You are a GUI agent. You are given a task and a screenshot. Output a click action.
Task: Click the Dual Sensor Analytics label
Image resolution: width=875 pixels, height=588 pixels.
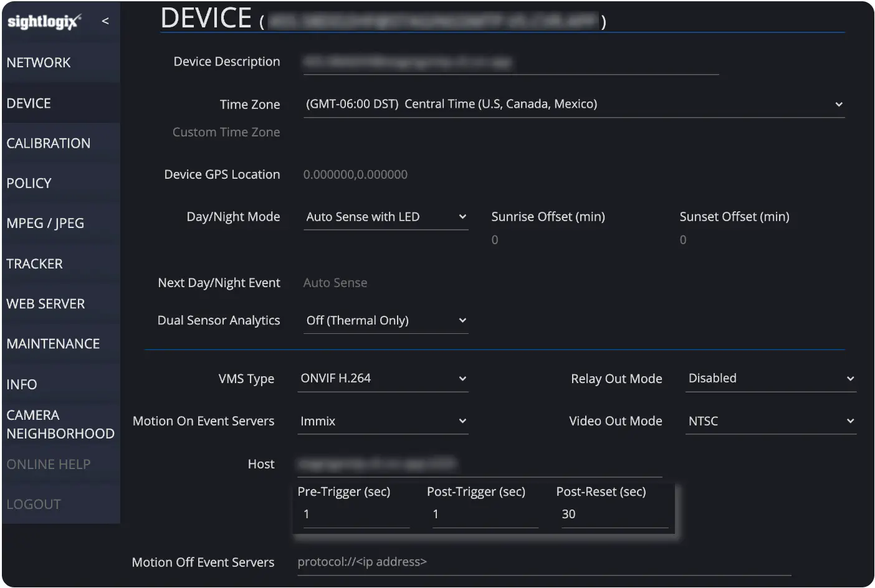click(x=219, y=321)
